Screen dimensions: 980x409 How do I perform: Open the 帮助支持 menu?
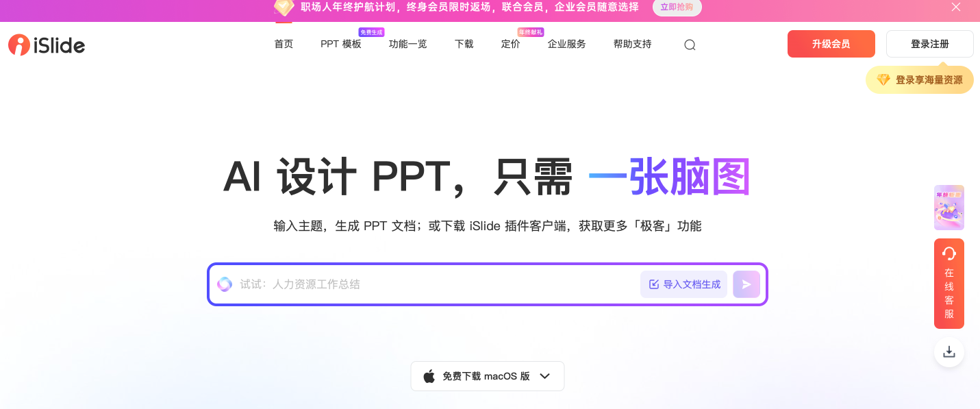(x=633, y=44)
